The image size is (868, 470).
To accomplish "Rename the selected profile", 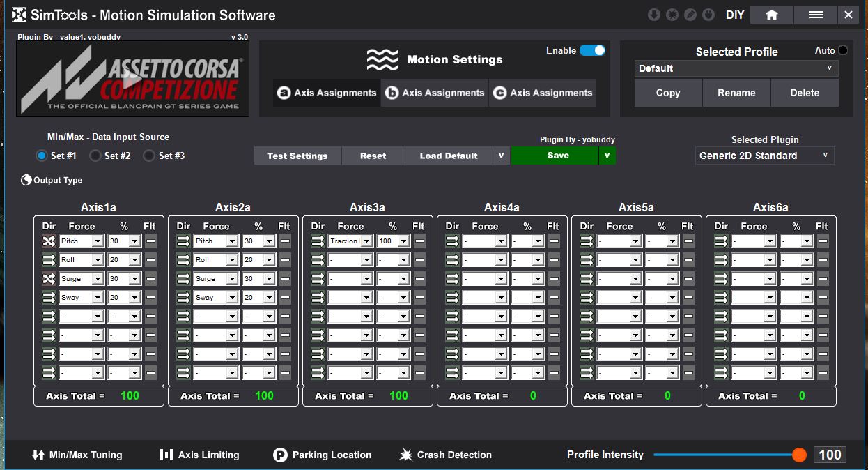I will coord(736,93).
